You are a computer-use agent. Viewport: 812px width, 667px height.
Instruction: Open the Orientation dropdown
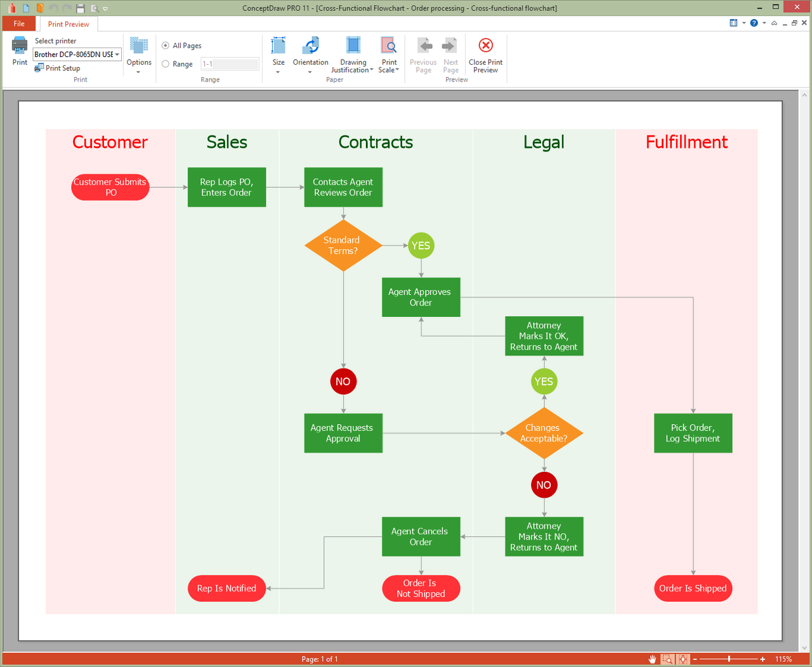coord(310,55)
